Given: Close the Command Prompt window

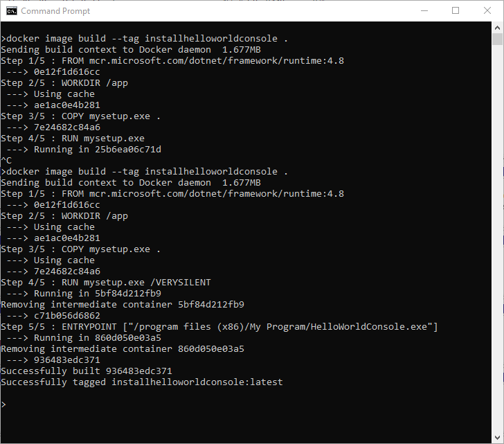Looking at the screenshot, I should [x=487, y=10].
